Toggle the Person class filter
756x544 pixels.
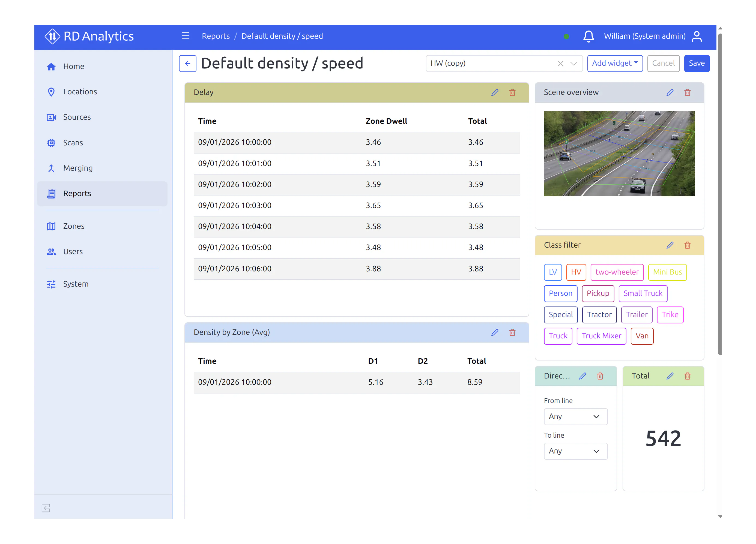click(560, 293)
